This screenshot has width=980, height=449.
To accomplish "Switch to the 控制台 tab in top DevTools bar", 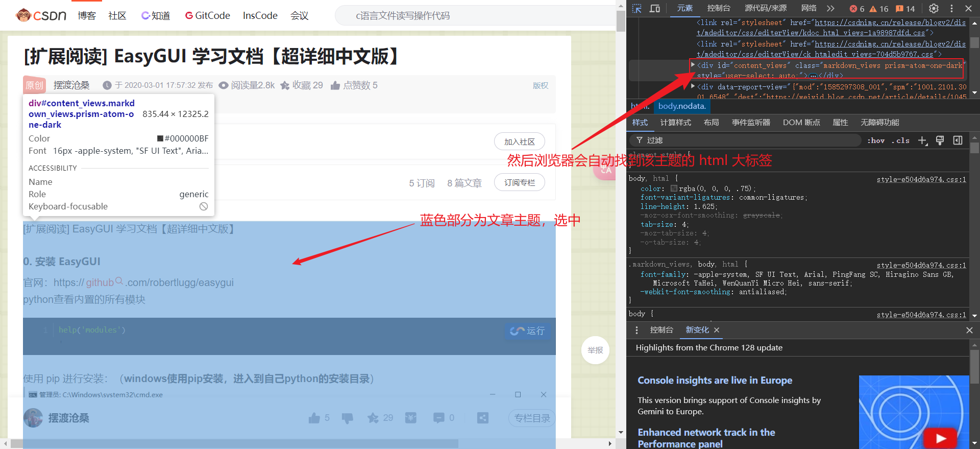I will coord(719,8).
